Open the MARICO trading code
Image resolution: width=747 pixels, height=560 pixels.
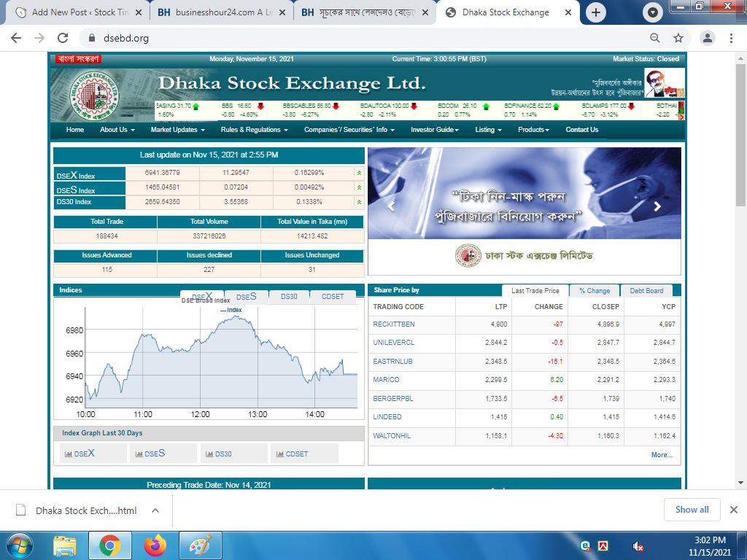387,379
